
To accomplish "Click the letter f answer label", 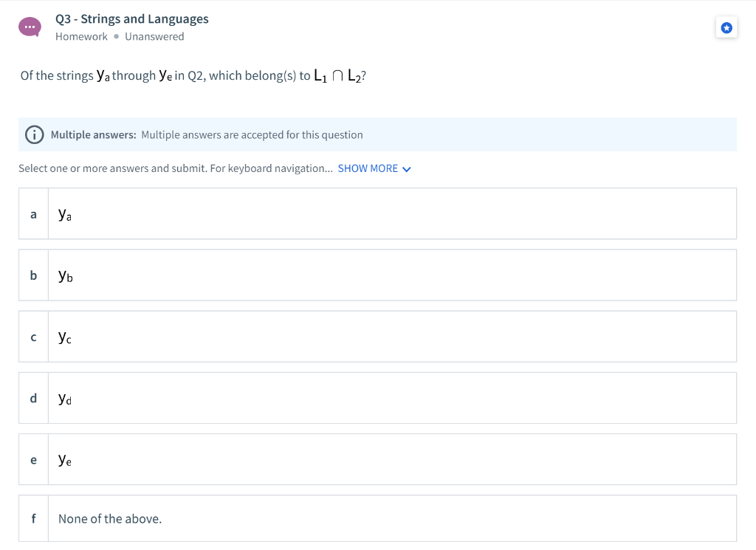I will pyautogui.click(x=33, y=519).
